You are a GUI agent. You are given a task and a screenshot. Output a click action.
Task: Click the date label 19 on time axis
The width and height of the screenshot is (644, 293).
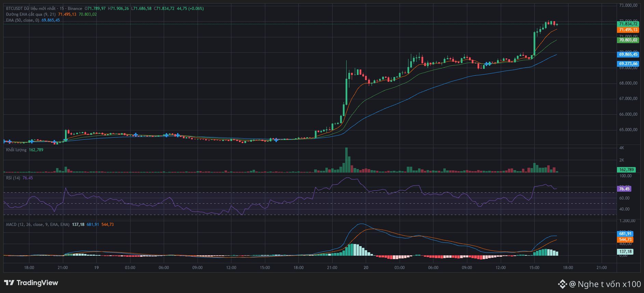(x=96, y=268)
